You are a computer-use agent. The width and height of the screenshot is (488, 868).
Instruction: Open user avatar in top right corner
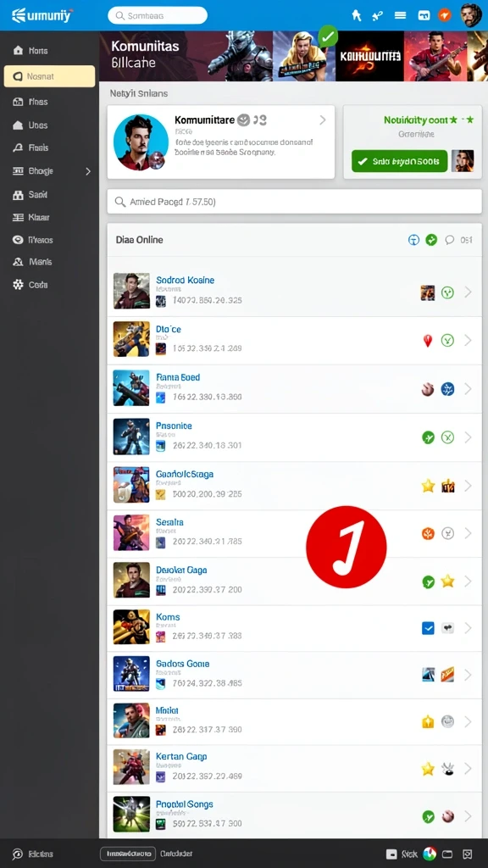[471, 15]
